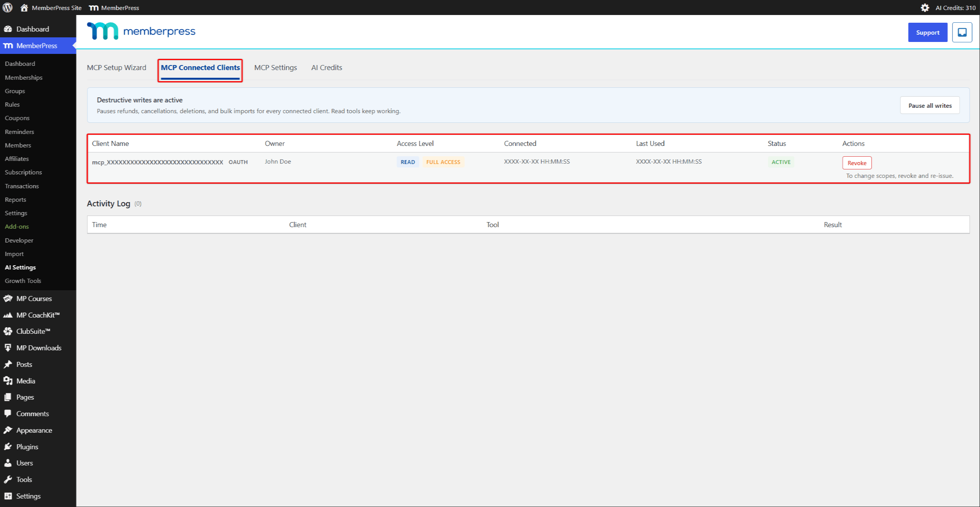The image size is (980, 507).
Task: Click the Media icon in sidebar
Action: 8,381
